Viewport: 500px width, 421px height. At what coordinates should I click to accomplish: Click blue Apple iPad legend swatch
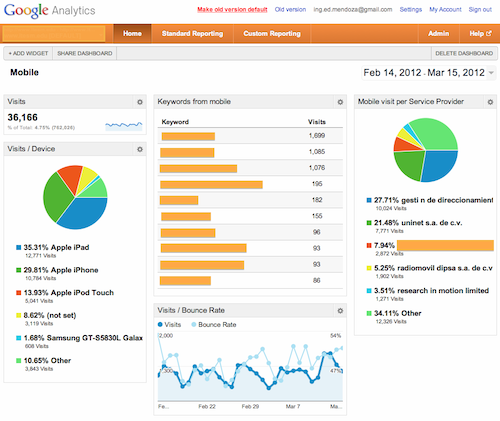pyautogui.click(x=19, y=248)
